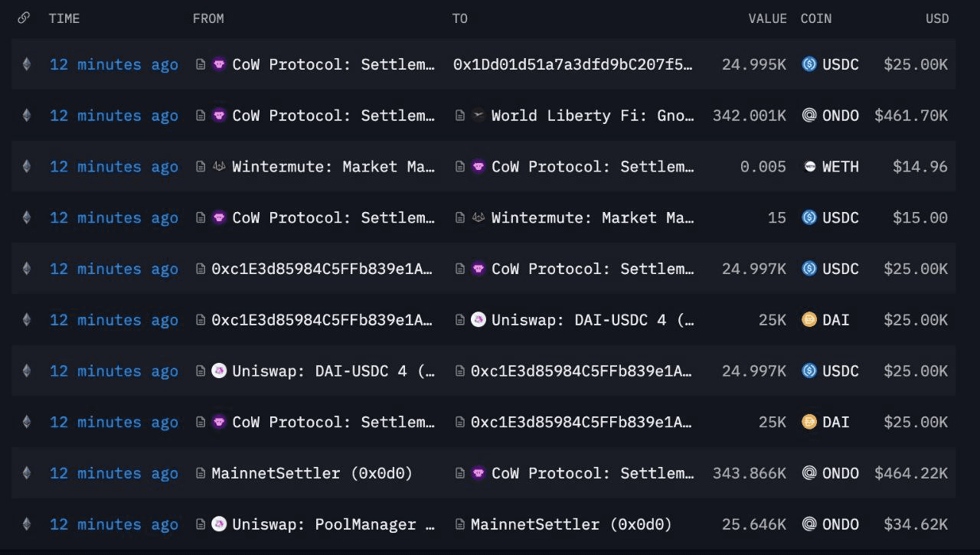The width and height of the screenshot is (980, 555).
Task: Click the CoW Protocol logo in the 24.995K USDC sender
Action: click(x=219, y=64)
